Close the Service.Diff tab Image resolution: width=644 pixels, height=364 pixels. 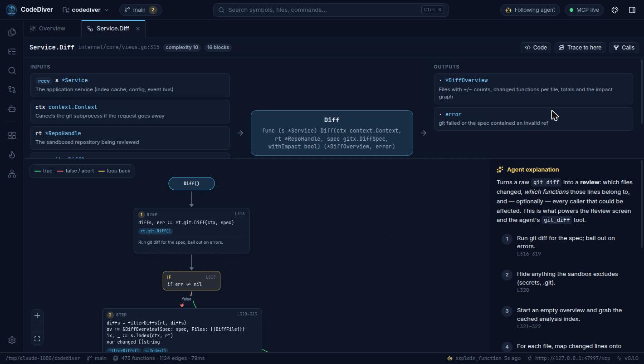click(138, 29)
